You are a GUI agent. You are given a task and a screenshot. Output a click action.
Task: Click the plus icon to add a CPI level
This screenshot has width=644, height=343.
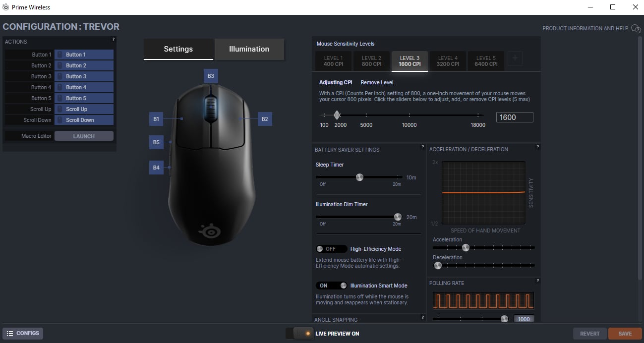coord(515,58)
